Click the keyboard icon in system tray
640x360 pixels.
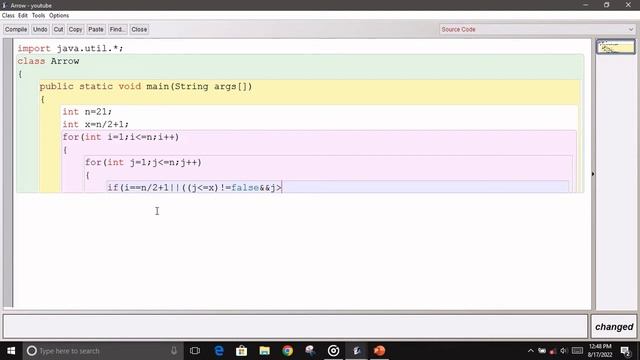577,351
